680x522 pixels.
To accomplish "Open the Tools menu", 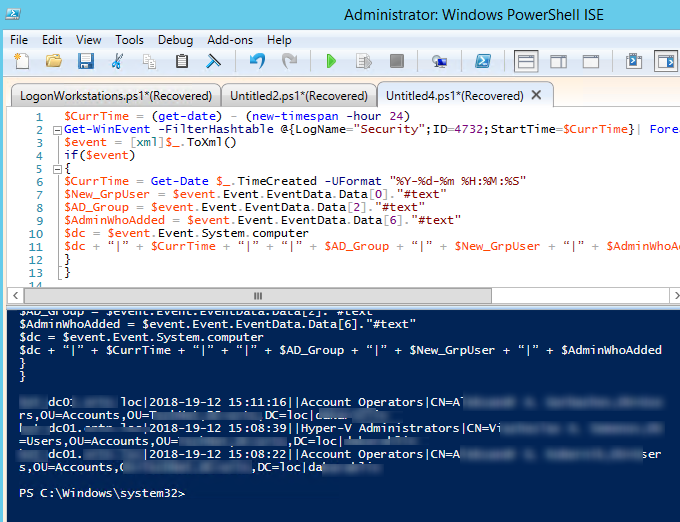I will (129, 40).
